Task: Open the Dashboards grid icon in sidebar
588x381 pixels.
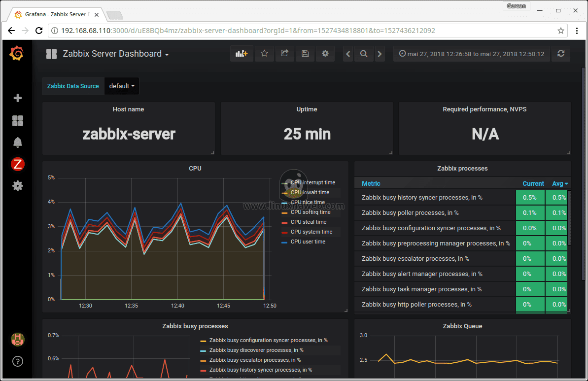Action: tap(18, 121)
